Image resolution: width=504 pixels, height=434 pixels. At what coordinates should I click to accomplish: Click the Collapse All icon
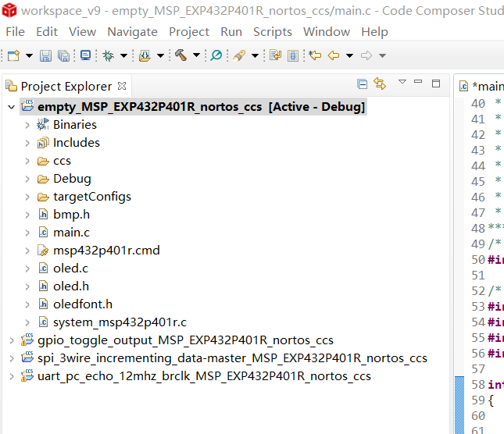(x=363, y=84)
